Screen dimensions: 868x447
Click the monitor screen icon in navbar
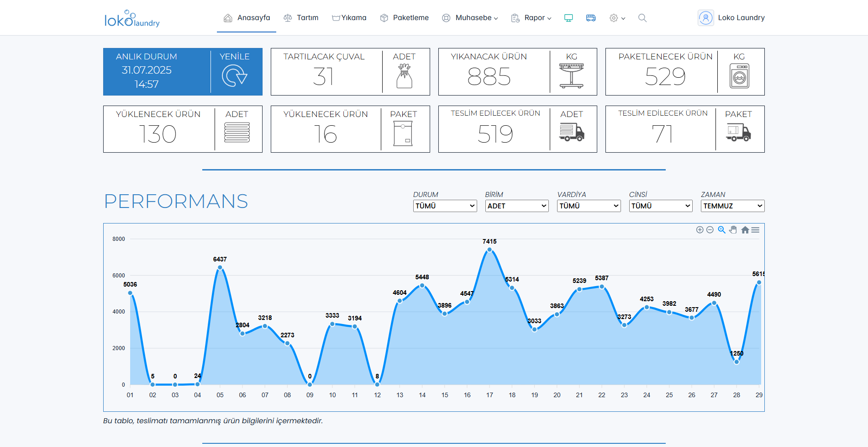pos(568,18)
